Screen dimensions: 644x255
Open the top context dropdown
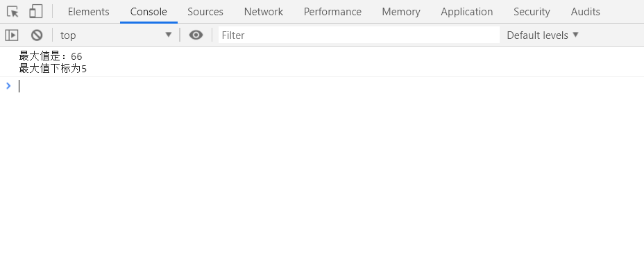coord(116,35)
